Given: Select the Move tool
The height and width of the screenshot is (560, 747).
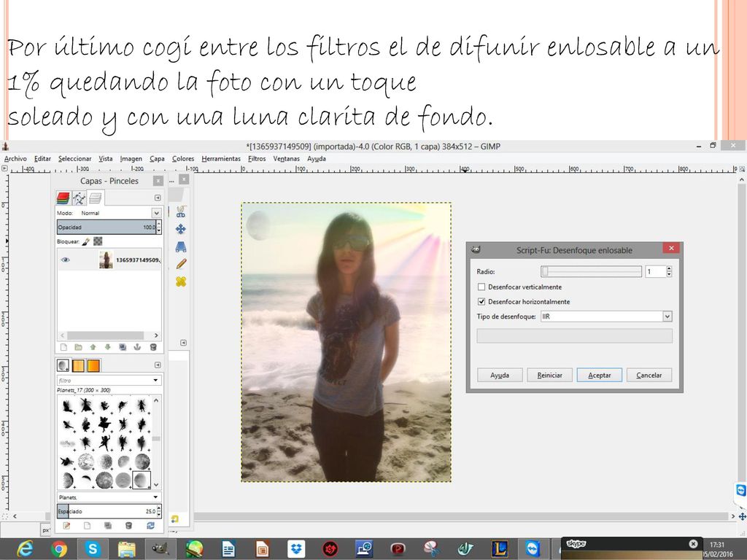Looking at the screenshot, I should click(x=181, y=229).
